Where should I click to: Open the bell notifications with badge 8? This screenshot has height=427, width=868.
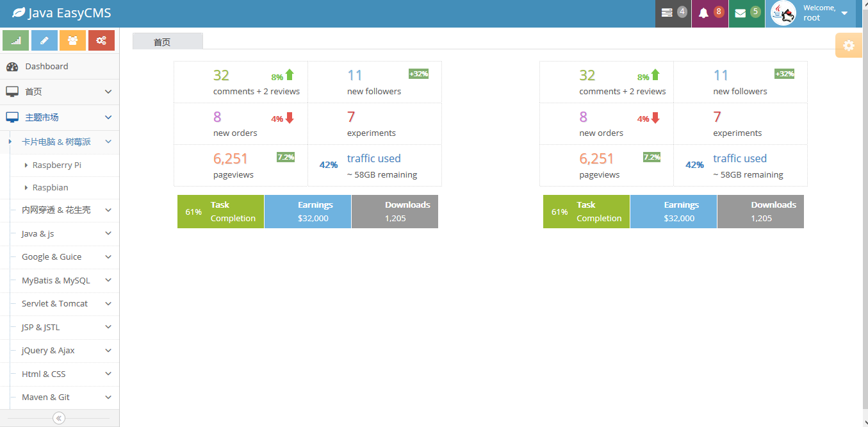(710, 13)
